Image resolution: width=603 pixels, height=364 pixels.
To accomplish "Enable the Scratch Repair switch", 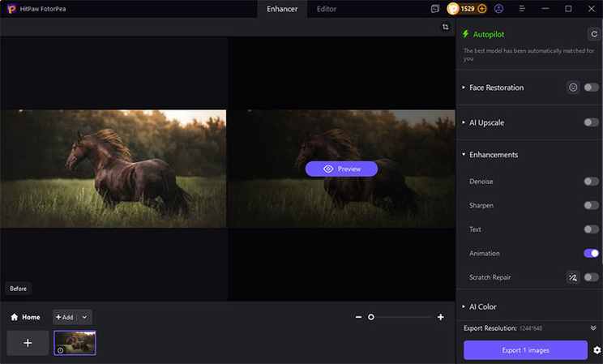I will coord(591,277).
